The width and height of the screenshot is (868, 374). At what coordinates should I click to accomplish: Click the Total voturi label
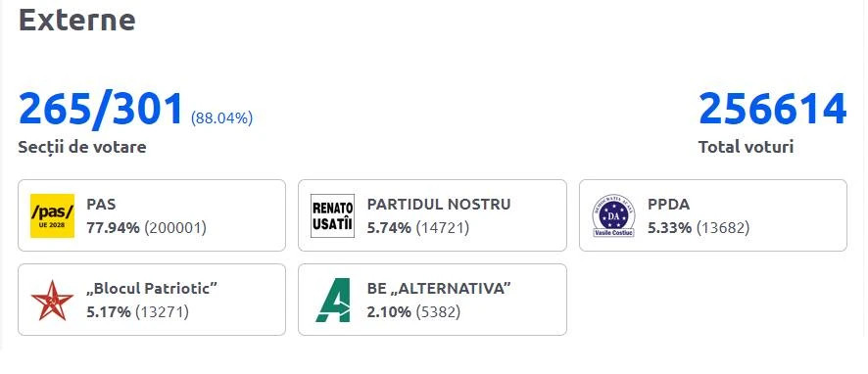point(746,147)
